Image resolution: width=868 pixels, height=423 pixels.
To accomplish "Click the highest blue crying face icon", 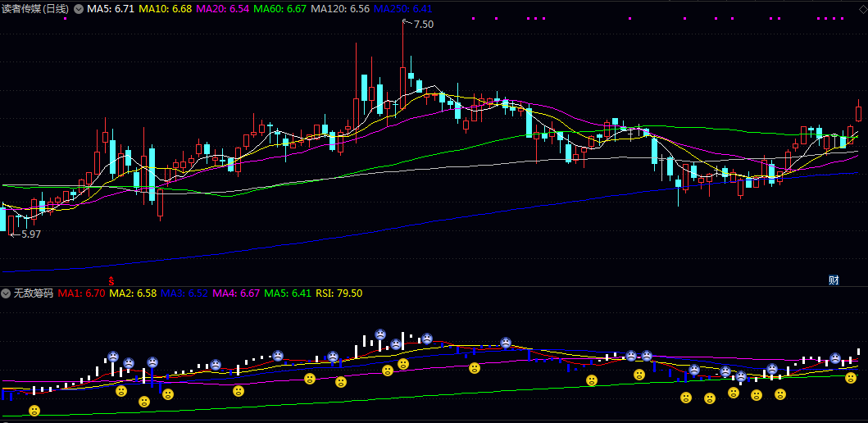I will click(x=381, y=334).
